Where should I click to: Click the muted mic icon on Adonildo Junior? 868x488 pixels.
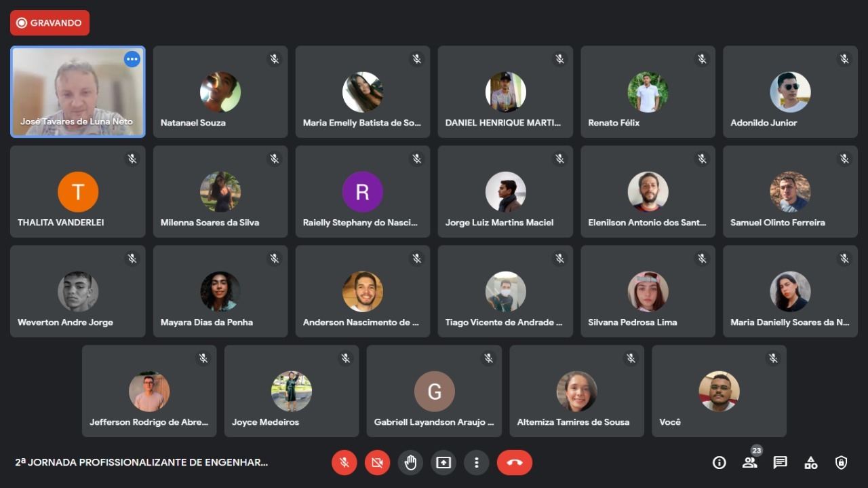[x=844, y=59]
